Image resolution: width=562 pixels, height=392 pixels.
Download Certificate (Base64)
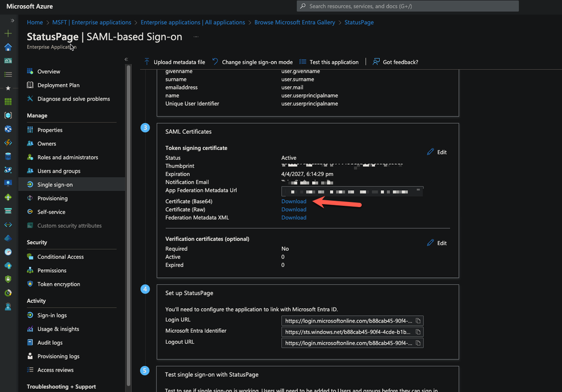pyautogui.click(x=294, y=201)
